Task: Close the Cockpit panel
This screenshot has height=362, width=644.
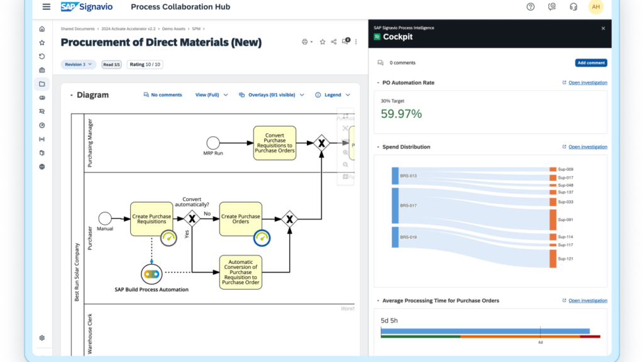Action: [x=603, y=28]
